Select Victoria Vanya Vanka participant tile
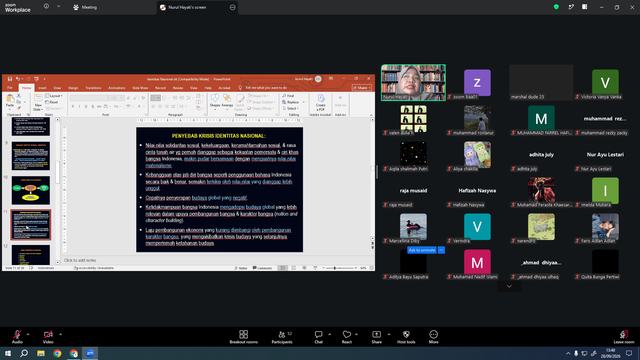640x360 pixels. click(x=605, y=82)
